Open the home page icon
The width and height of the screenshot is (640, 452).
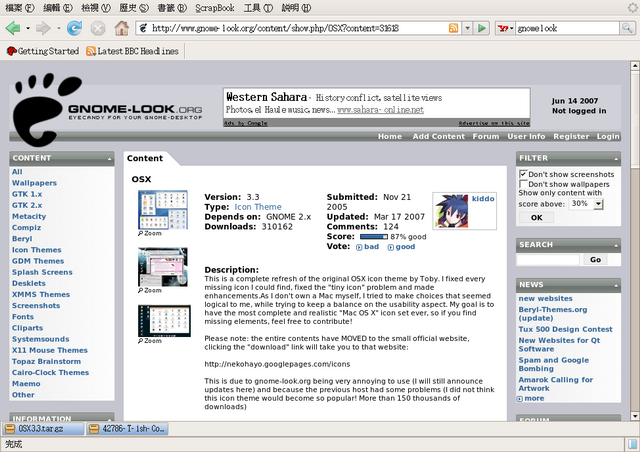[121, 28]
